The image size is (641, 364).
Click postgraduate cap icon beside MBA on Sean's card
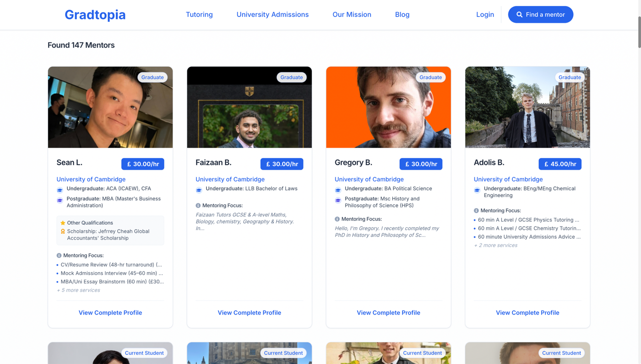[x=60, y=200]
